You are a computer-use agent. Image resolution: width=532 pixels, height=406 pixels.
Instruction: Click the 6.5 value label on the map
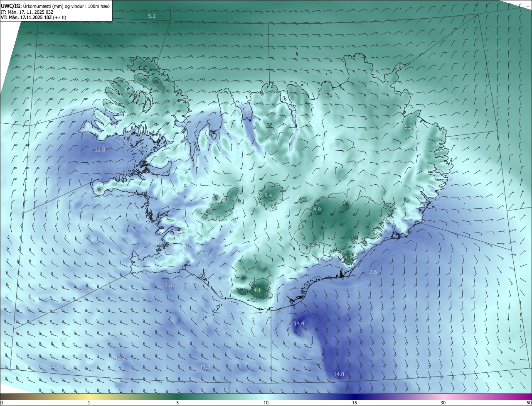[x=399, y=66]
